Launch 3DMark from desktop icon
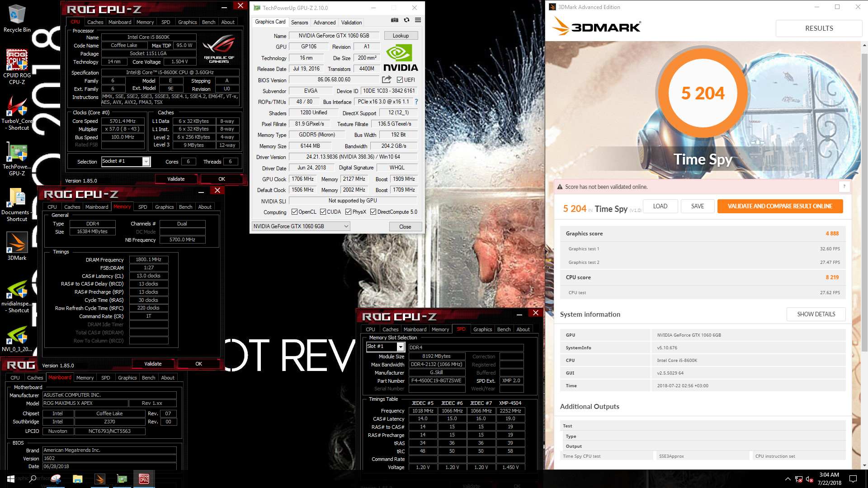The image size is (868, 488). point(17,246)
